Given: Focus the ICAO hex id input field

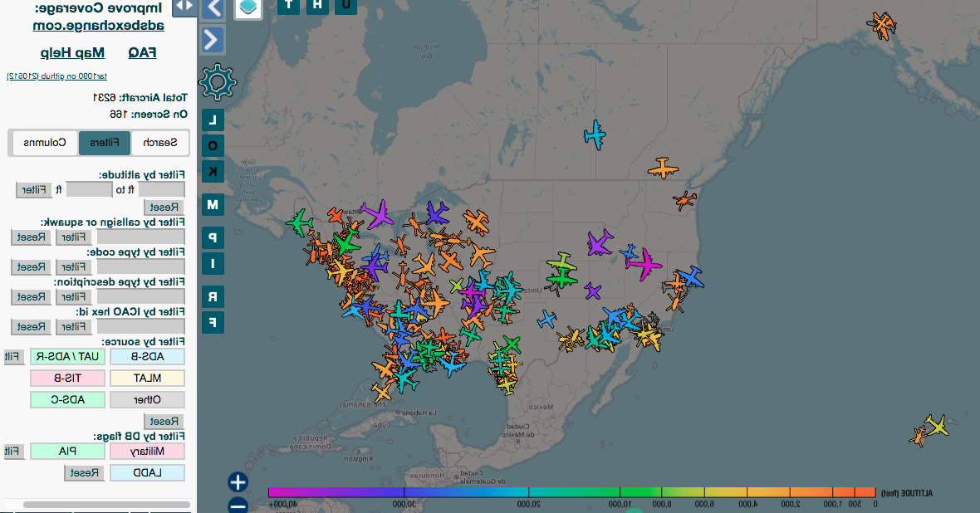Looking at the screenshot, I should 140,327.
